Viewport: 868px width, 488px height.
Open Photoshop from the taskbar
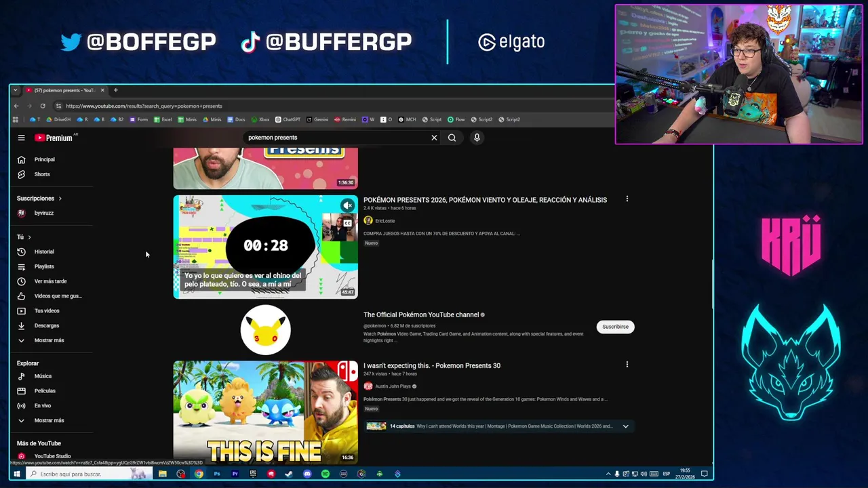217,474
